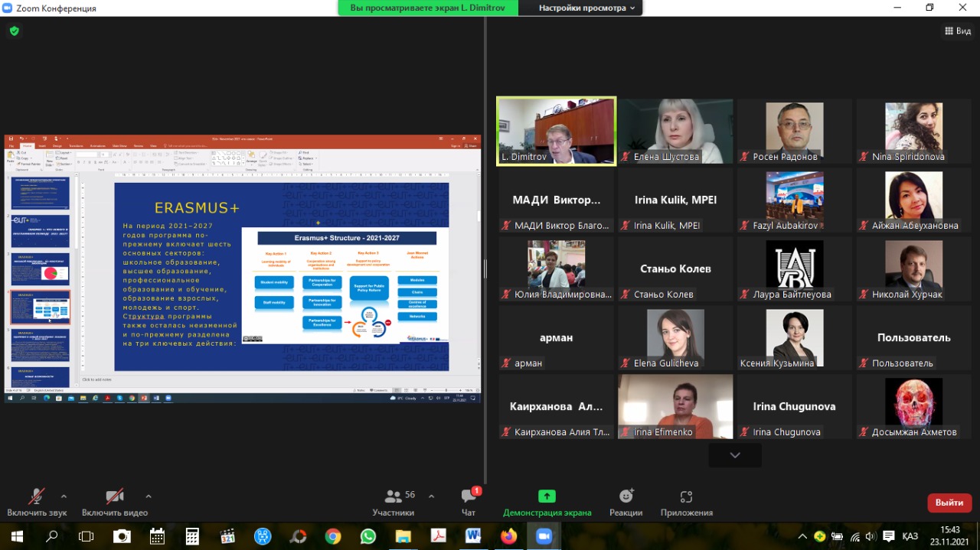This screenshot has width=980, height=550.
Task: Leave the meeting with Выйти
Action: click(x=949, y=503)
